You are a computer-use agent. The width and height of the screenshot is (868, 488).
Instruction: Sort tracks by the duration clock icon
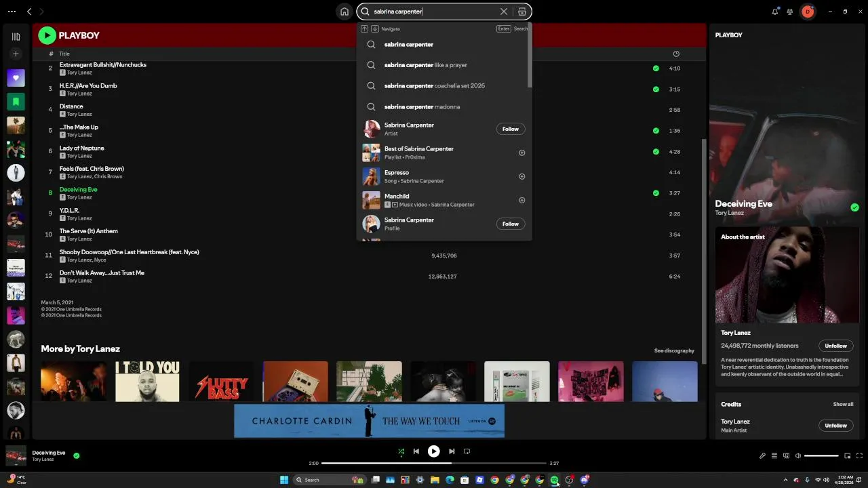pyautogui.click(x=676, y=54)
